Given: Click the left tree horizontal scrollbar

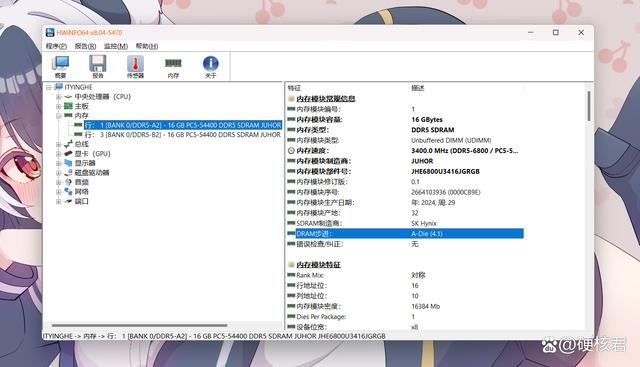Looking at the screenshot, I should pyautogui.click(x=140, y=325).
